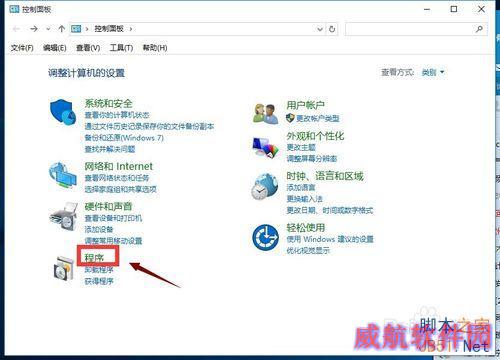
Task: Open 时钟、语言和区域 category link
Action: pos(325,176)
